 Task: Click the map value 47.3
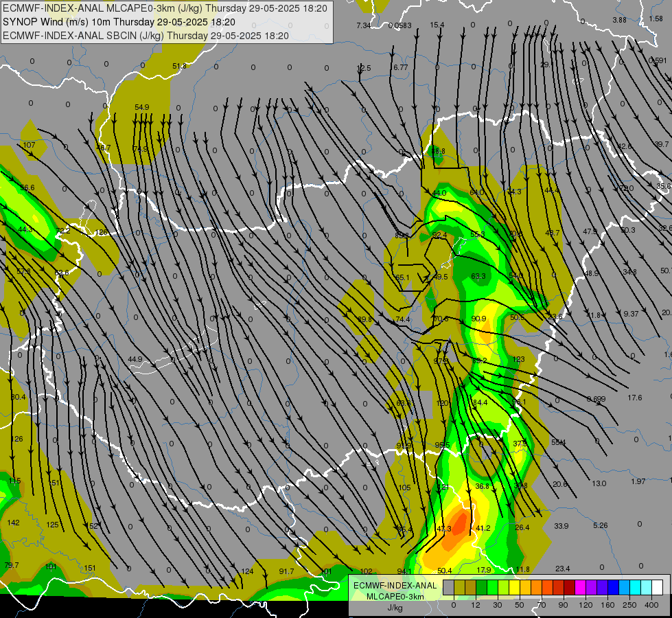click(x=444, y=529)
